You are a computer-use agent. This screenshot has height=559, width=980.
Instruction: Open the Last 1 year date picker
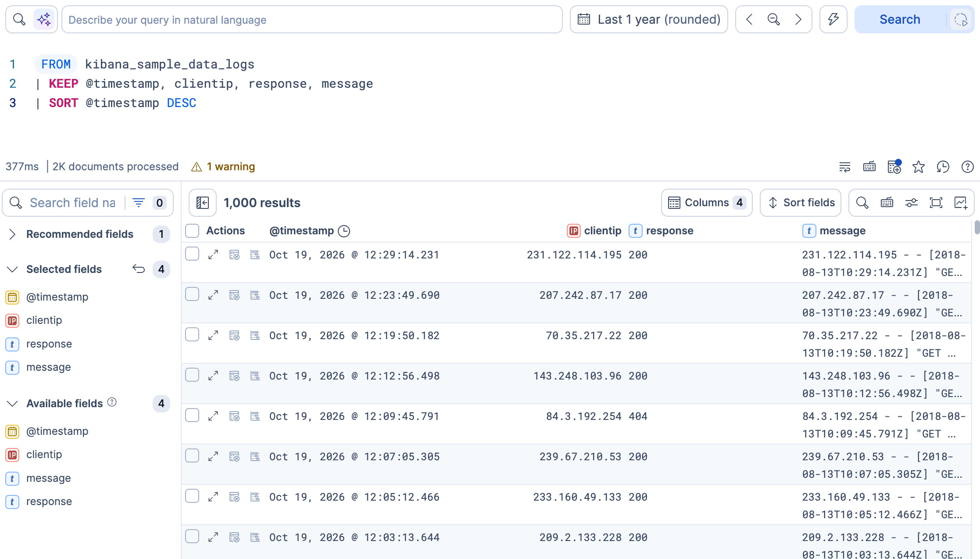[x=649, y=19]
